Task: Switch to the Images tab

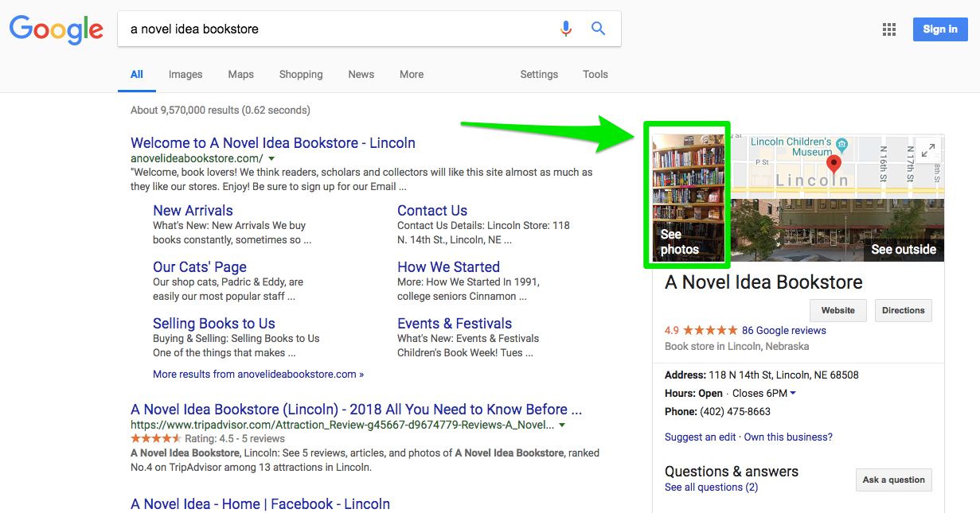Action: pos(185,74)
